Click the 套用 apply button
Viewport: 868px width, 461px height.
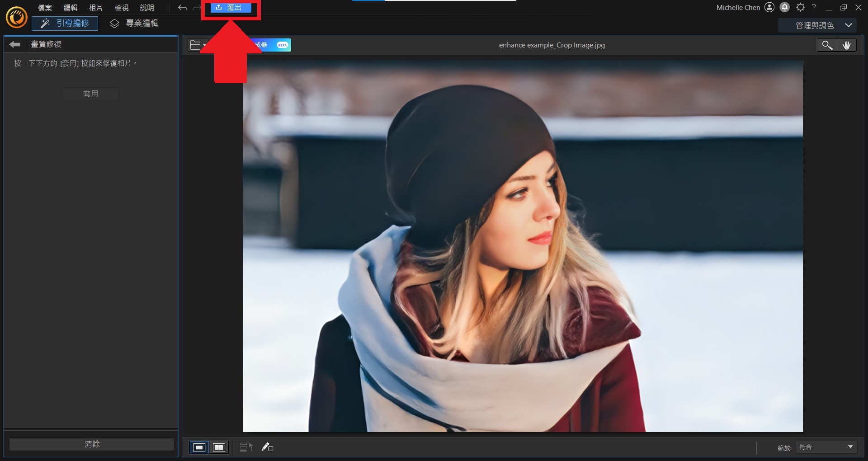(x=90, y=94)
